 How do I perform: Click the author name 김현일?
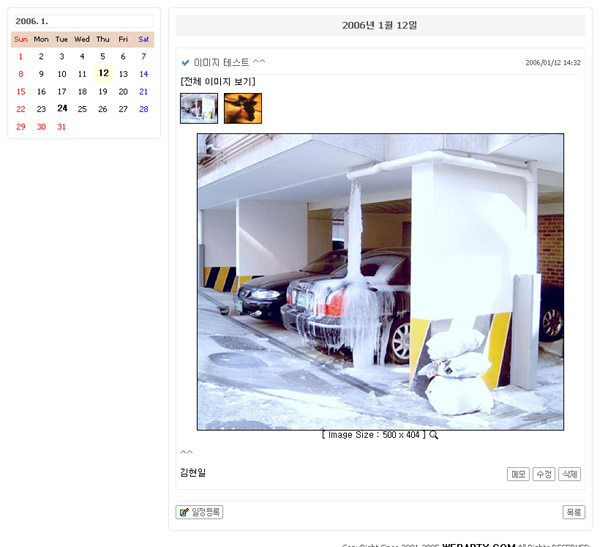click(193, 473)
